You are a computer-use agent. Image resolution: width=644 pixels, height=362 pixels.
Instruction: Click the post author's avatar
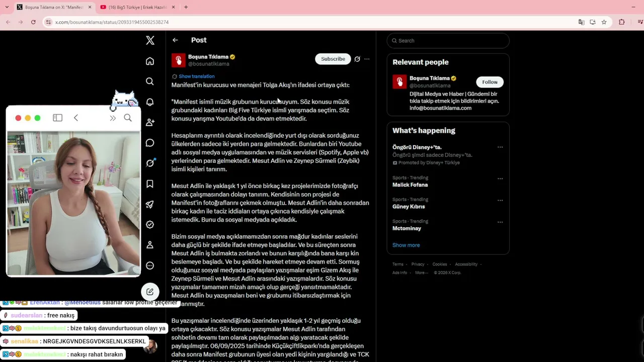178,60
